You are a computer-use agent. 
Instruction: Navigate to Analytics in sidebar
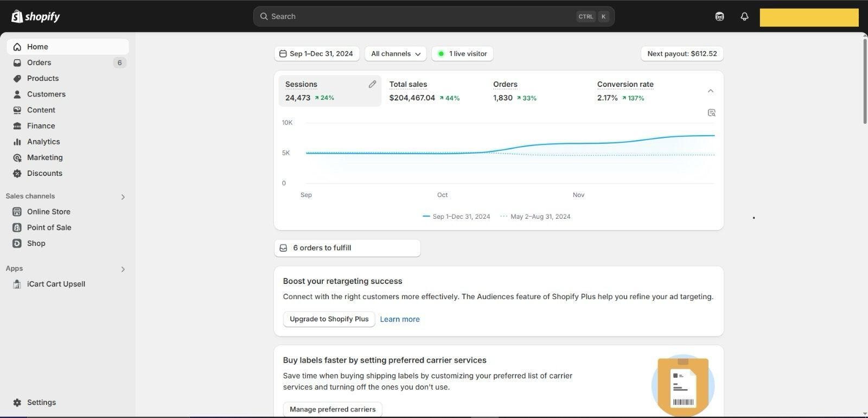43,142
